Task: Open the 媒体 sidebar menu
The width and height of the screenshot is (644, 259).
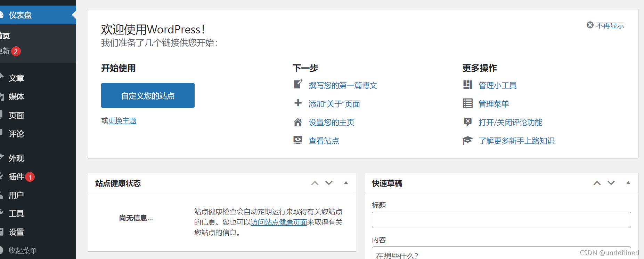Action: point(38,96)
